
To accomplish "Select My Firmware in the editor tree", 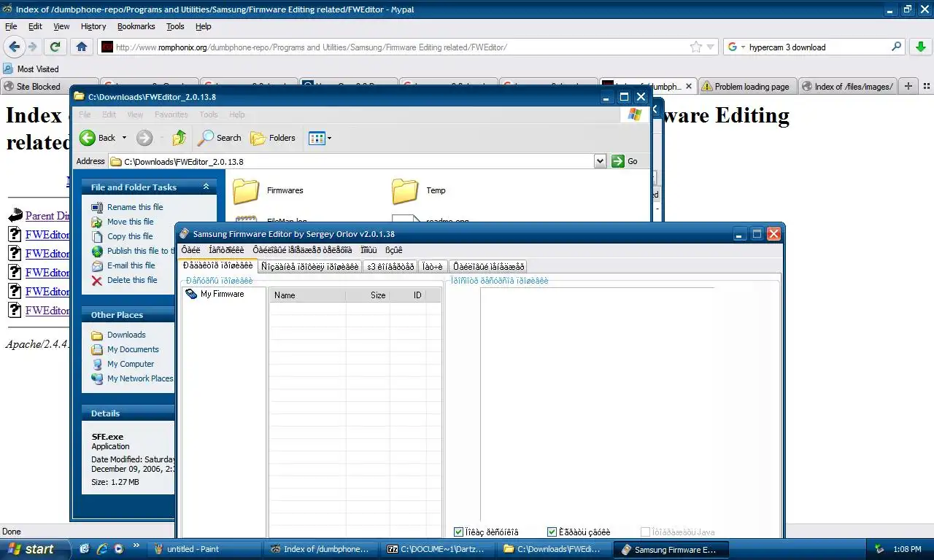I will click(215, 294).
